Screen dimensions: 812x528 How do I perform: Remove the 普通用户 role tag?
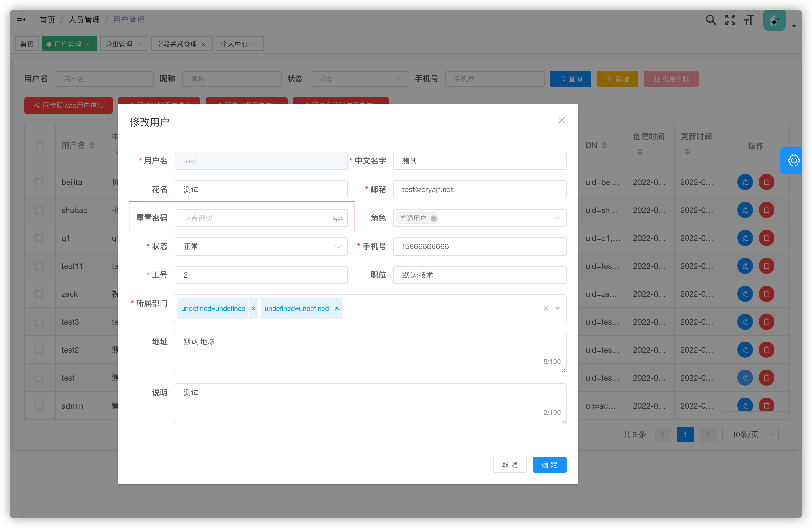point(433,218)
